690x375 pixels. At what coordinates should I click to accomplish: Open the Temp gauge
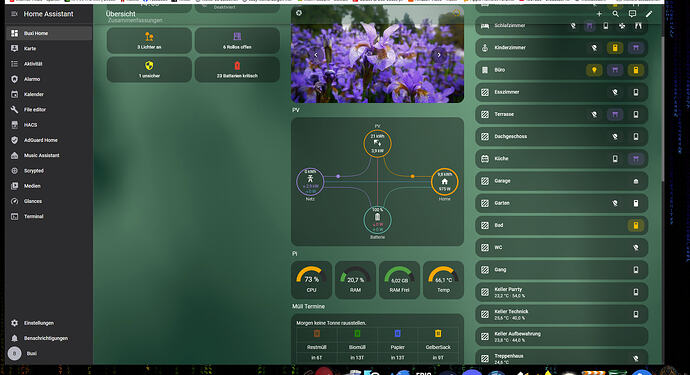click(x=443, y=280)
